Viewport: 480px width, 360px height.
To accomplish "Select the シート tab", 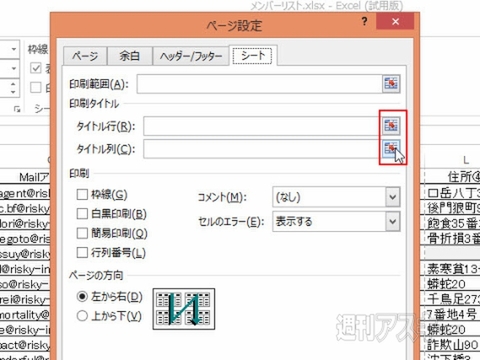I will coord(253,55).
